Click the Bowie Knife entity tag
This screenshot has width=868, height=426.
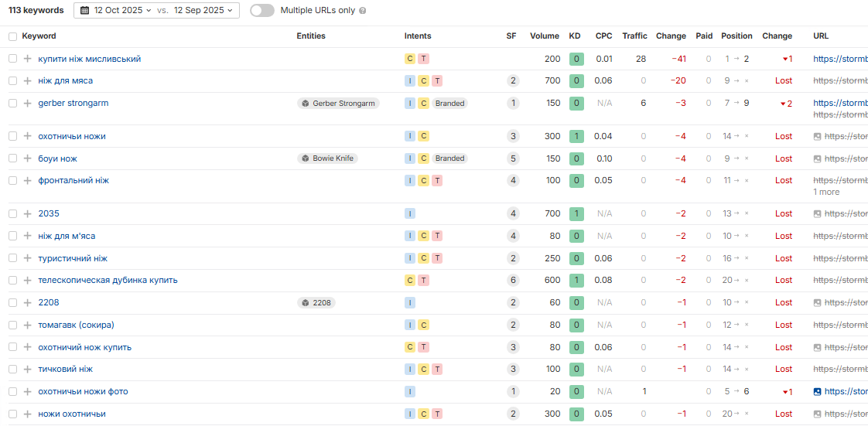(328, 158)
